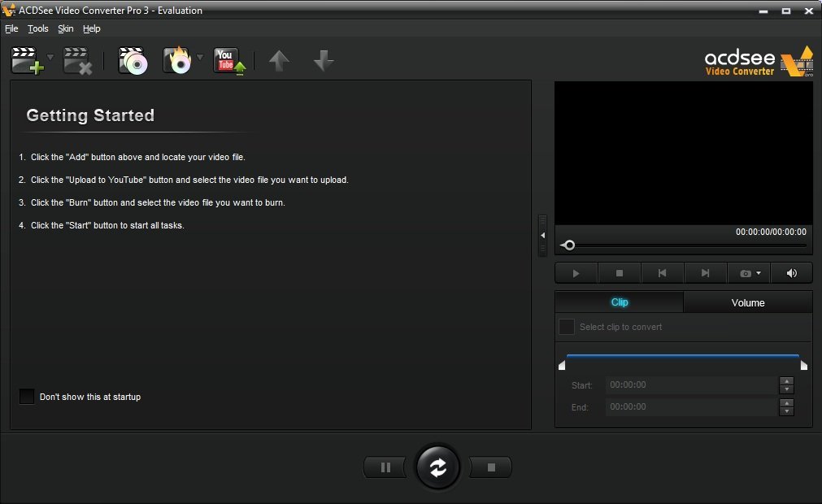
Task: Click the 00:00:00/00:00:00 timecode display
Action: [771, 232]
